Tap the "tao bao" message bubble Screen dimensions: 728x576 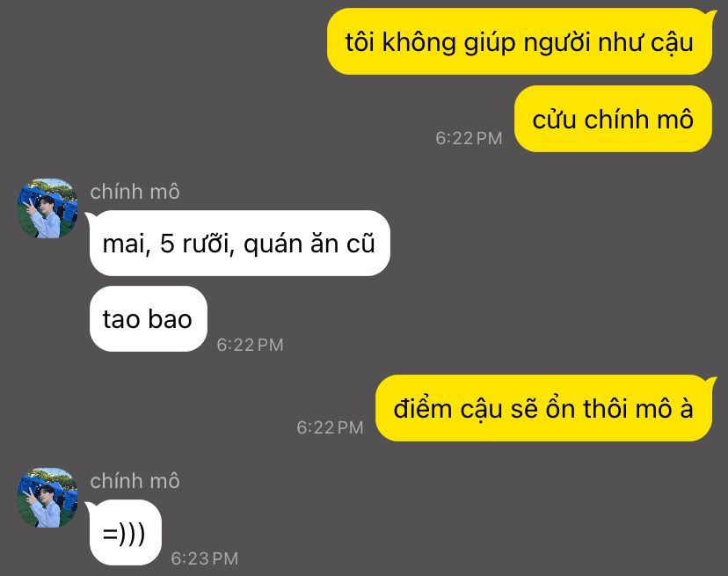148,318
